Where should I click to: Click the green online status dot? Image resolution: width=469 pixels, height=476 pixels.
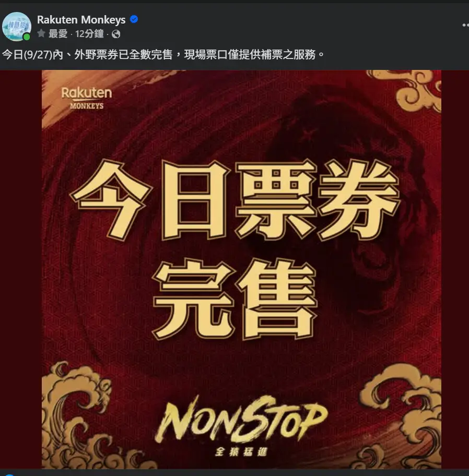click(x=27, y=37)
